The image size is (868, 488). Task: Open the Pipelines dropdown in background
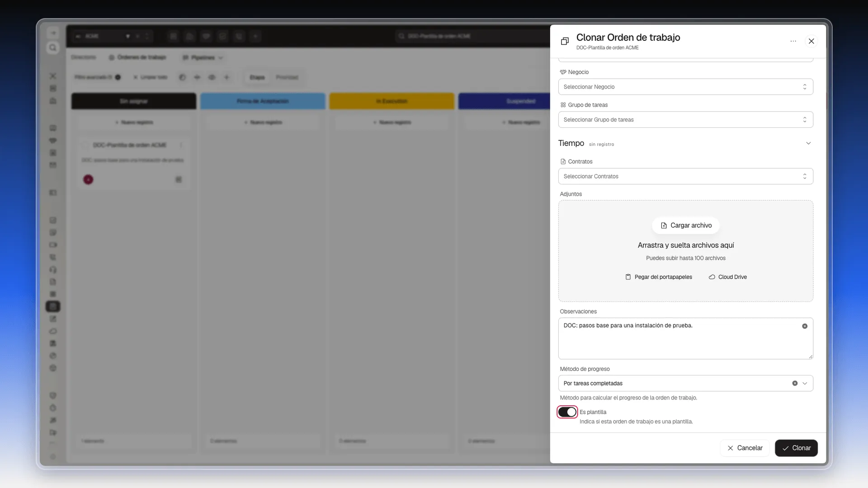tap(203, 57)
